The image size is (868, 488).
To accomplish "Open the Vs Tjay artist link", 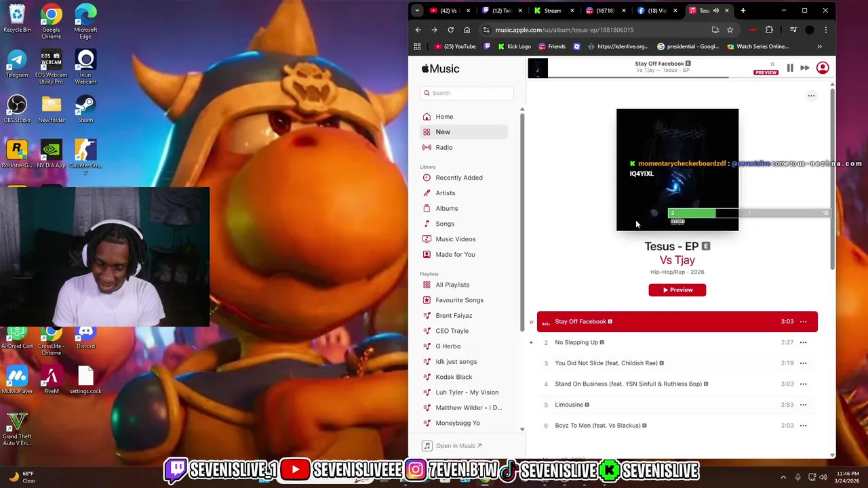I will pyautogui.click(x=677, y=260).
